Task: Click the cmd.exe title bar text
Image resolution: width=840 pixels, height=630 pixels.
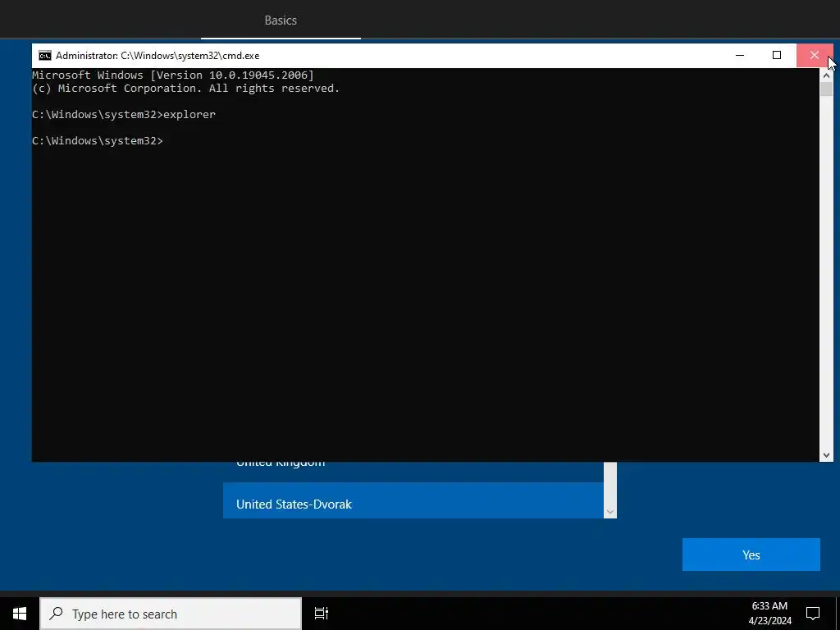Action: [x=157, y=56]
